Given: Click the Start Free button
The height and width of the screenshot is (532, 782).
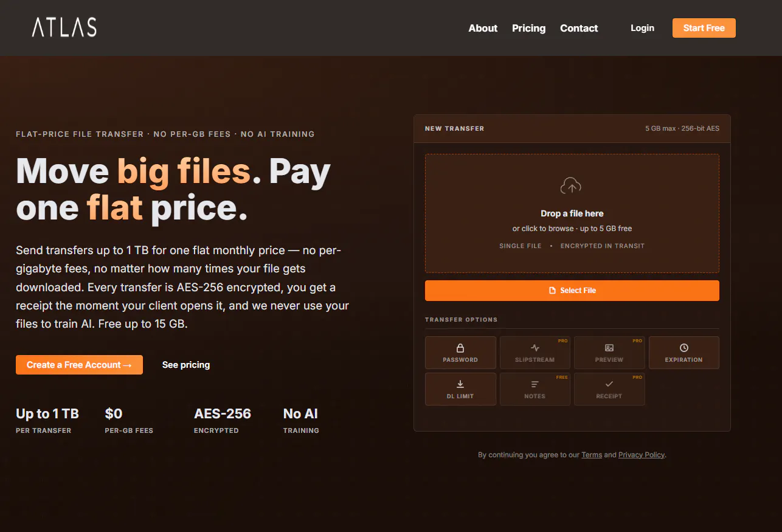Looking at the screenshot, I should [704, 28].
